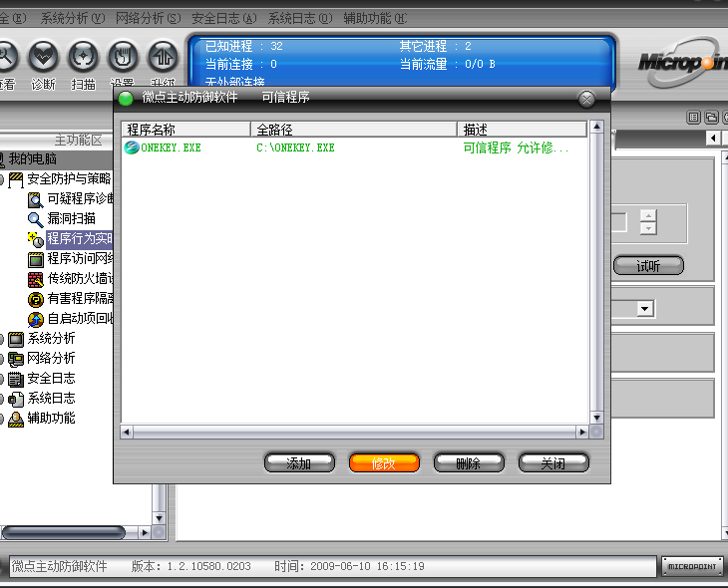The height and width of the screenshot is (588, 728).
Task: Expand the 网络分析 tree node
Action: 2,359
